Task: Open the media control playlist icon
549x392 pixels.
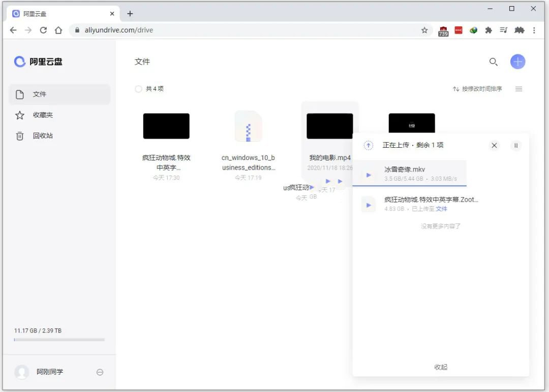Action: [x=503, y=30]
